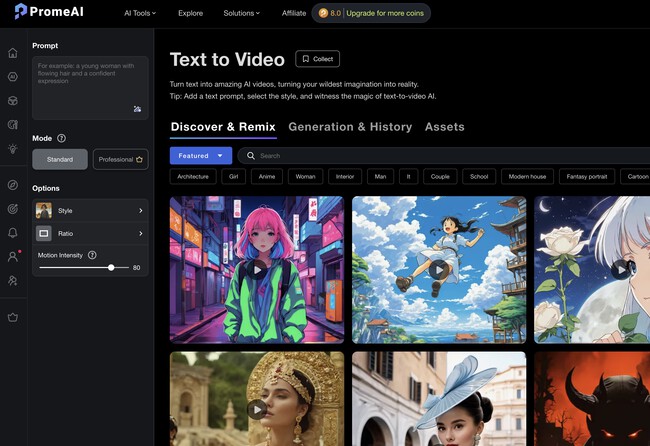The height and width of the screenshot is (446, 650).
Task: Open the Featured sort dropdown
Action: click(200, 156)
